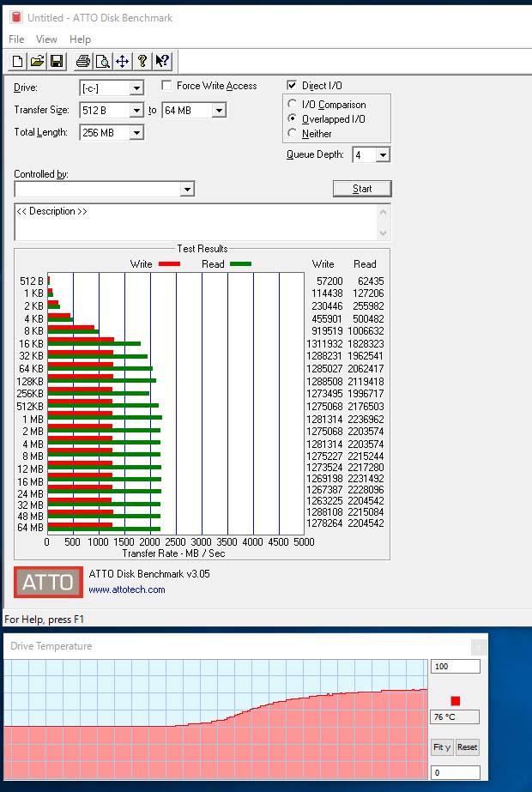
Task: Click the Print toolbar icon
Action: [83, 62]
